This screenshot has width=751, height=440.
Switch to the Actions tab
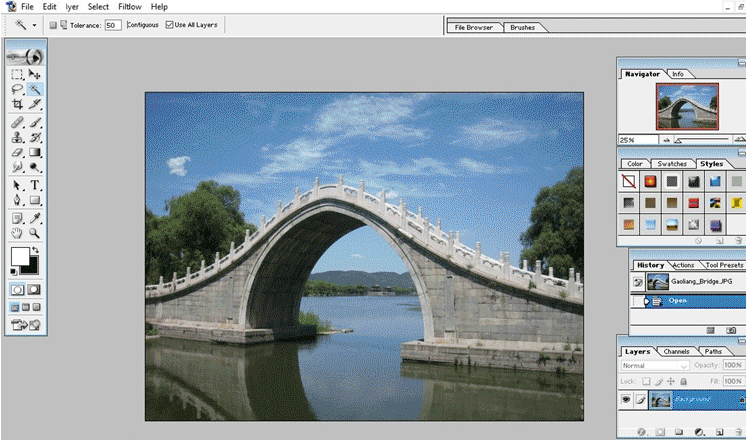click(683, 265)
